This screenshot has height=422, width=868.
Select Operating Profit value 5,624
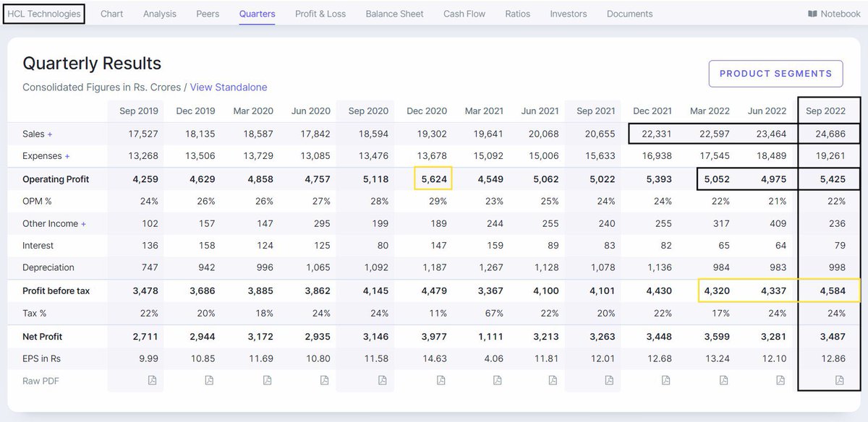434,179
